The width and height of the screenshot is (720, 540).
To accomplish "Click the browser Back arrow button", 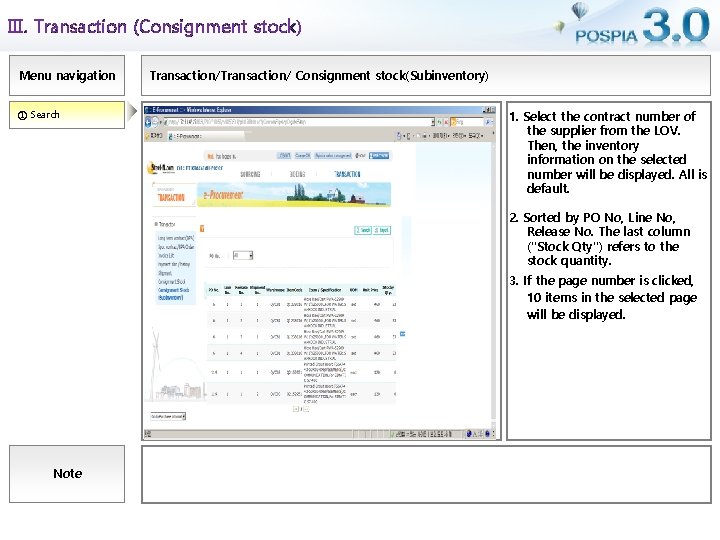I will click(x=148, y=122).
